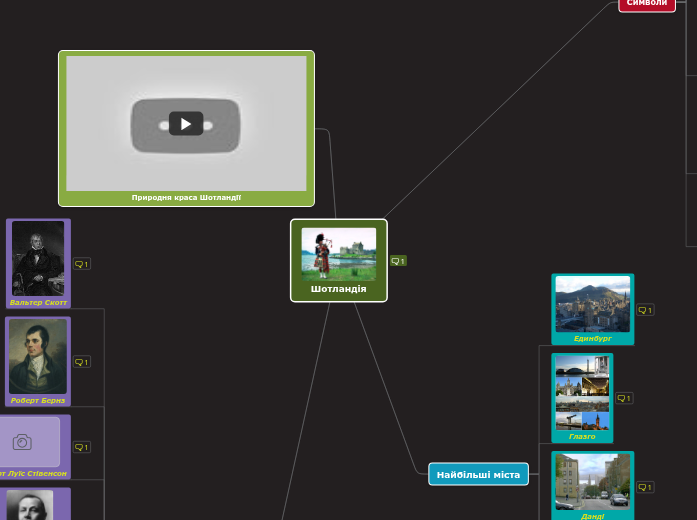Click the Шотландія title text in the central node

tap(338, 289)
